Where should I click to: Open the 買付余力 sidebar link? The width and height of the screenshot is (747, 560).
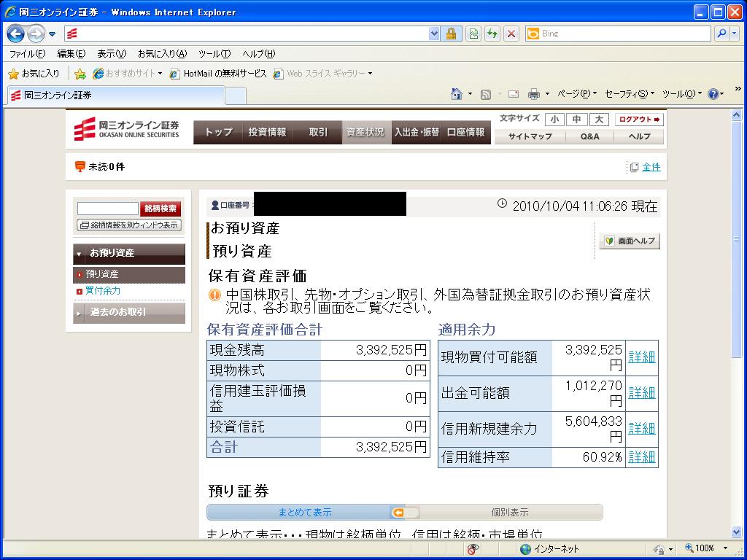tap(102, 290)
